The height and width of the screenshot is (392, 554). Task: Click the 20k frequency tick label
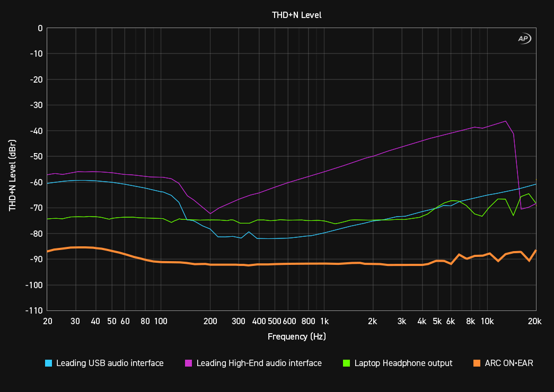point(534,322)
